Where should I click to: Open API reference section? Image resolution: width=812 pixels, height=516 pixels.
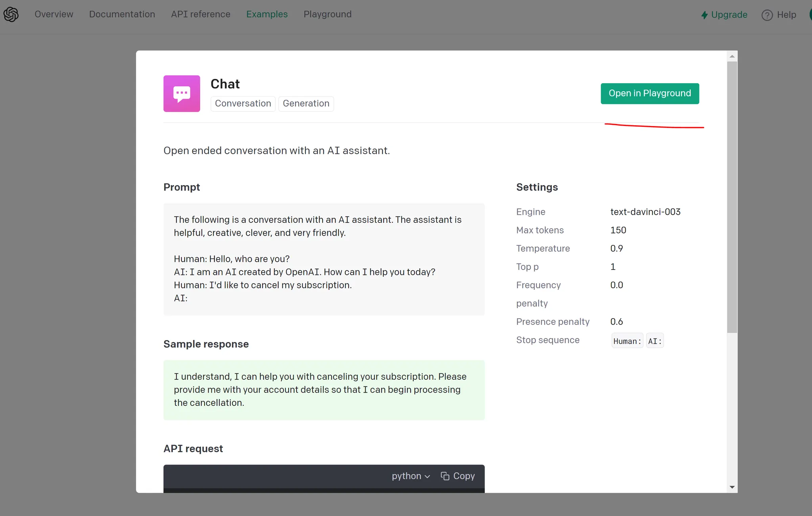(x=201, y=14)
